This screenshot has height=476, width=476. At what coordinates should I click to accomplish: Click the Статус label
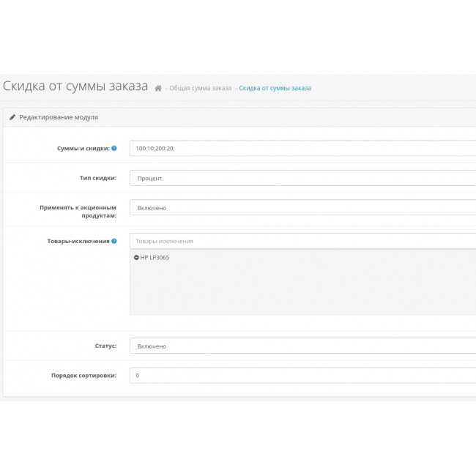pos(105,346)
